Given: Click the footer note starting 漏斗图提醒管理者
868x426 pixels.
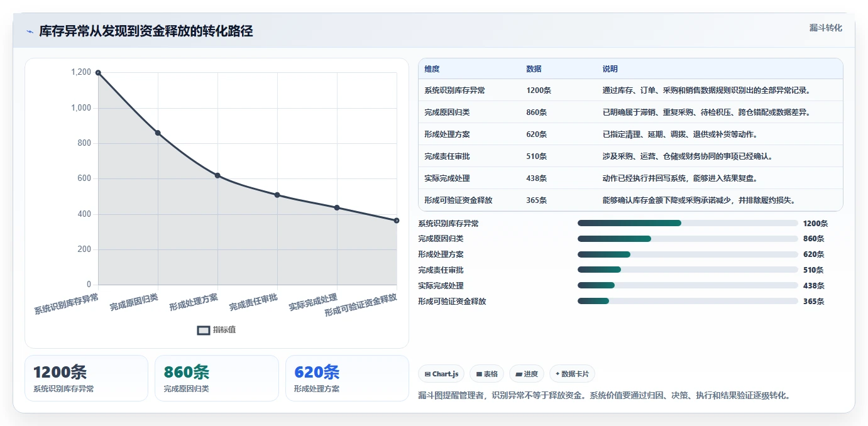Looking at the screenshot, I should 604,396.
